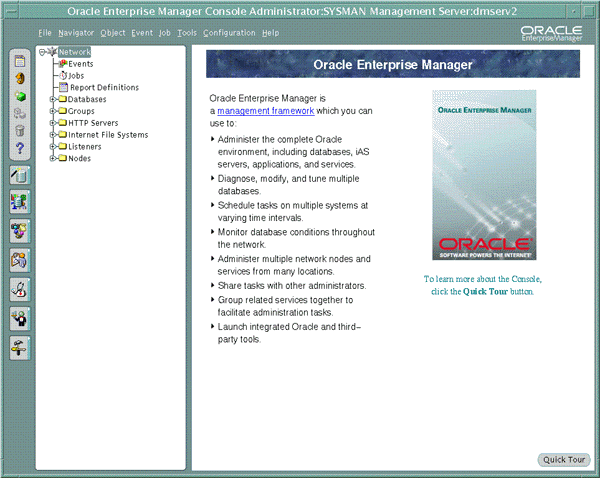
Task: Open the database wizards drawer with wand icon
Action: click(x=20, y=176)
